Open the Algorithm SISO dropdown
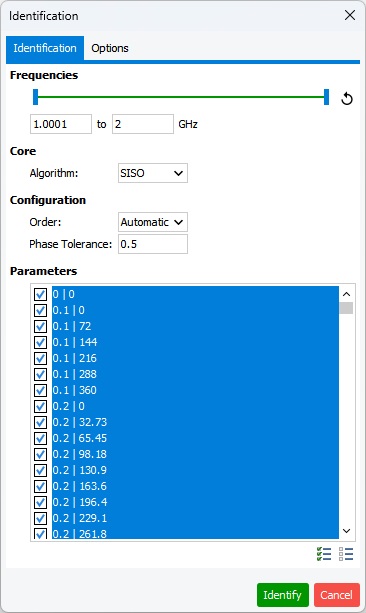The height and width of the screenshot is (613, 366). point(153,173)
